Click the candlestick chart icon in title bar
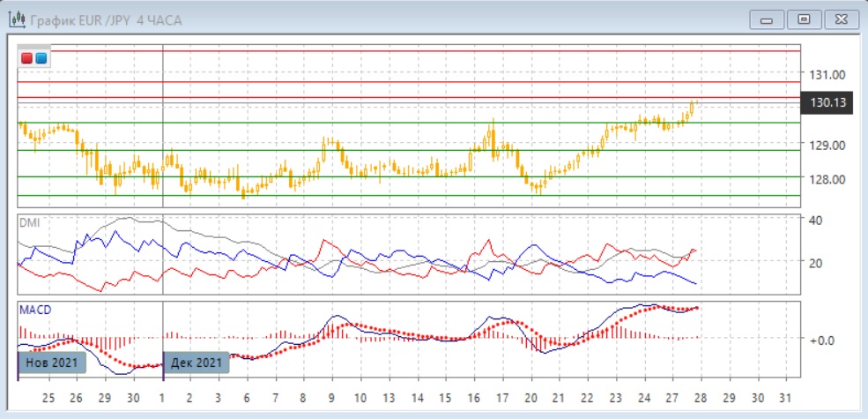The width and height of the screenshot is (868, 419). 17,19
